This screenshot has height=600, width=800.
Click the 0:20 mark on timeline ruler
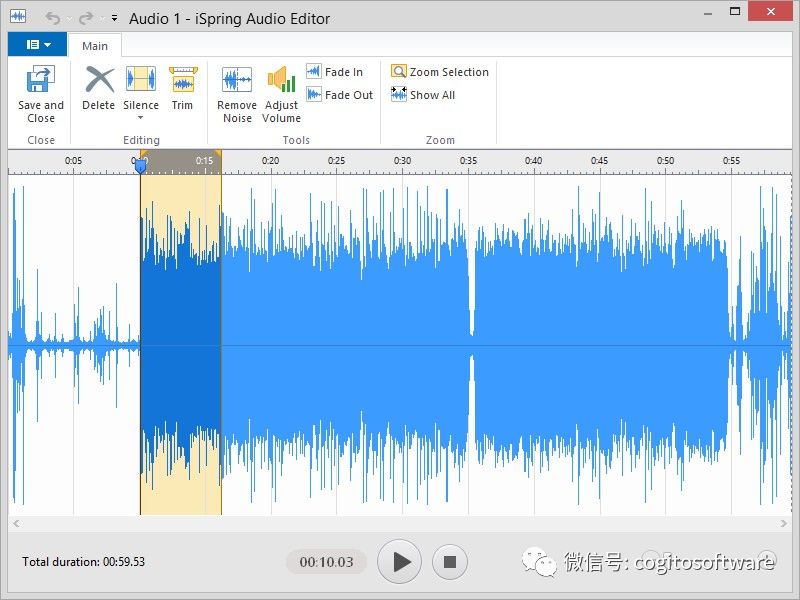click(270, 161)
